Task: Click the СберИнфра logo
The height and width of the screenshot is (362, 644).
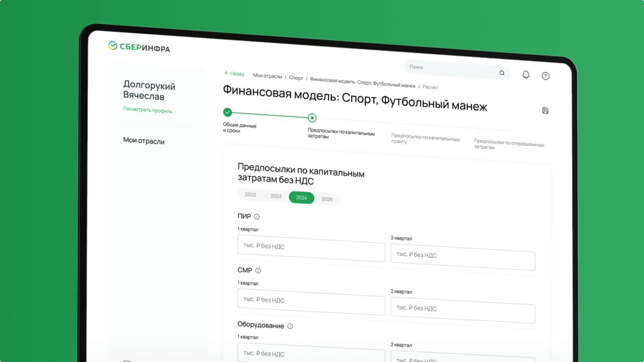Action: click(139, 47)
